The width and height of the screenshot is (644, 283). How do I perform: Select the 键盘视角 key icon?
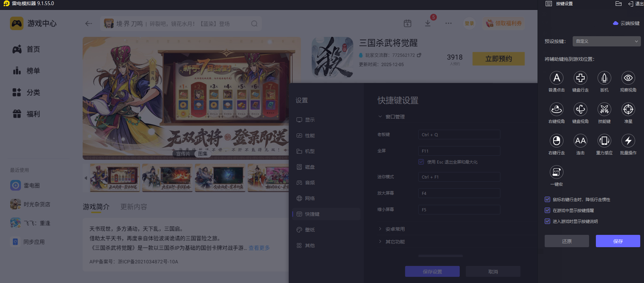(581, 110)
